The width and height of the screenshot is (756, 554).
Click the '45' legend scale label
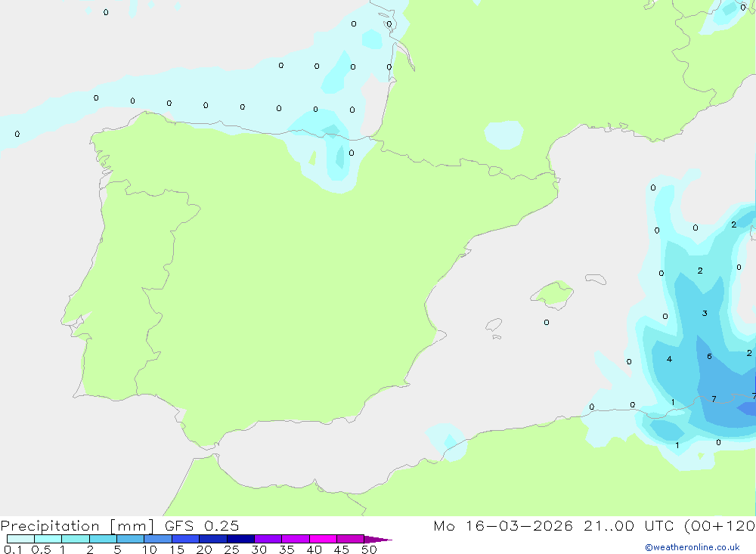[342, 549]
